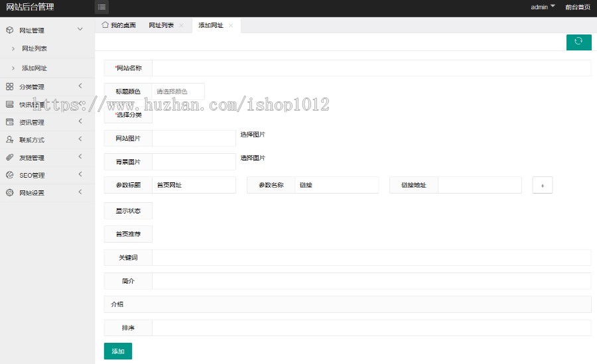This screenshot has height=364, width=597.
Task: Click 选择图片 next to 网站图片
Action: tap(253, 135)
